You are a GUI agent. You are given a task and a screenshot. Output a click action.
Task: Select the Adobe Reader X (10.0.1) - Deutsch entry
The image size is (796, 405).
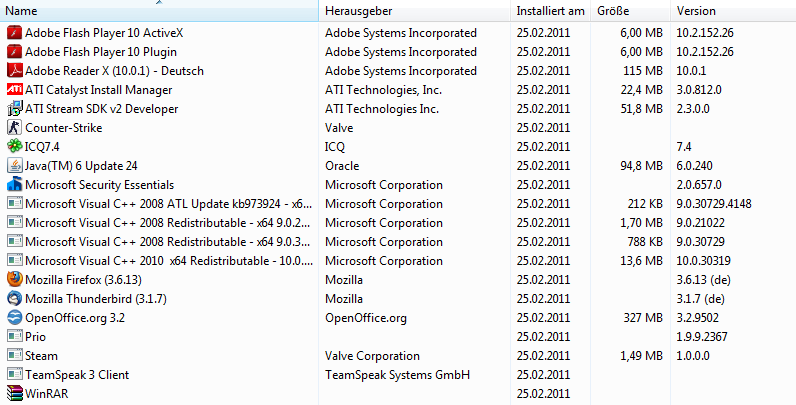pyautogui.click(x=114, y=71)
